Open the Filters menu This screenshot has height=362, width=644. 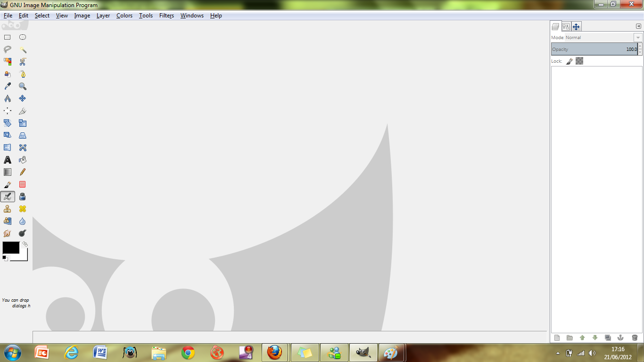(x=166, y=16)
